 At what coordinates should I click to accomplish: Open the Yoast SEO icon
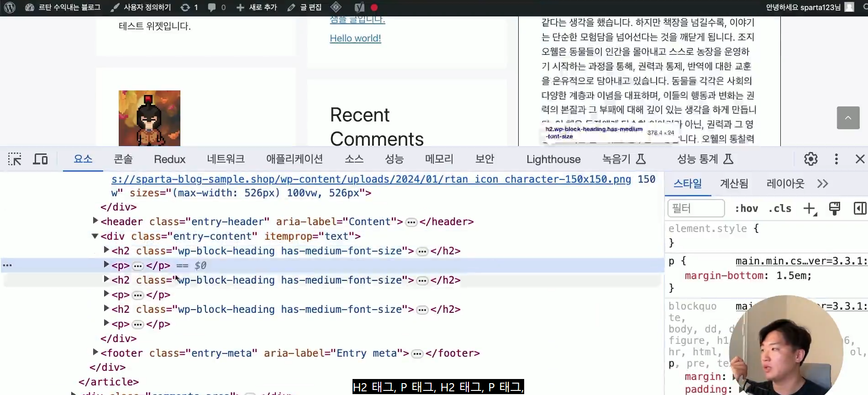[359, 7]
